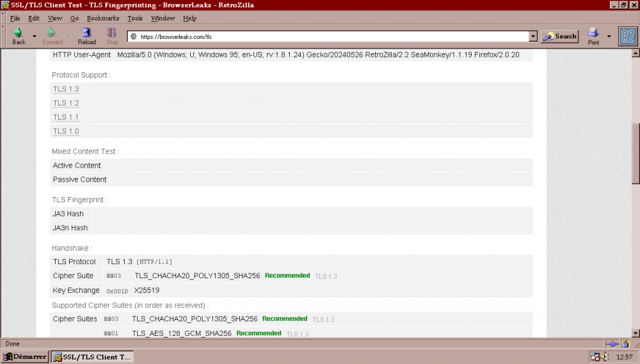Click the window system menu icon in title bar
Image resolution: width=640 pixels, height=364 pixels.
point(5,5)
